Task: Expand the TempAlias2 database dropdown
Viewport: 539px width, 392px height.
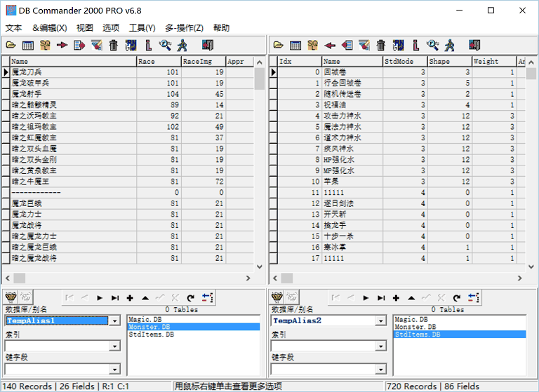Action: pyautogui.click(x=381, y=320)
